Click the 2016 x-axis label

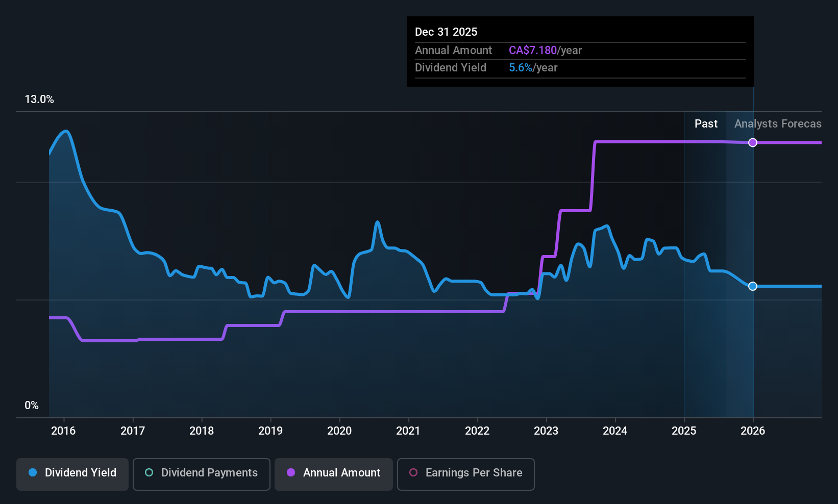[63, 431]
